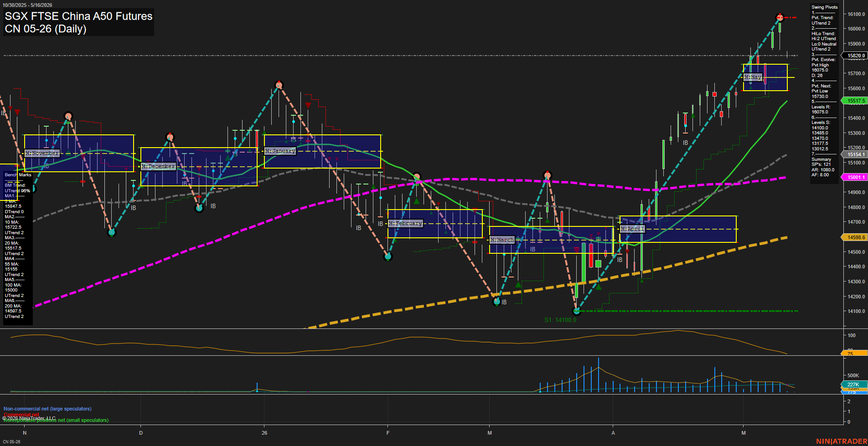The image size is (868, 446).
Task: Select the HiLo Trend: entry in Swing Pivots
Action: [x=823, y=34]
